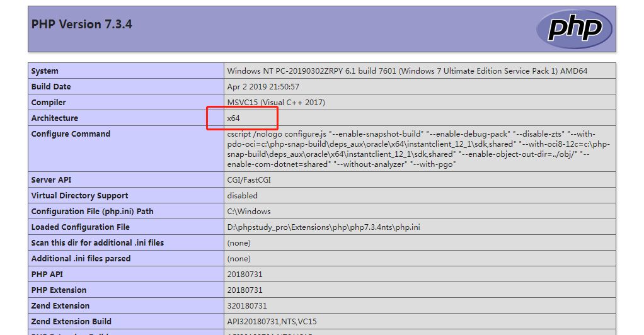Click the PHP logo in the header

pos(574,29)
